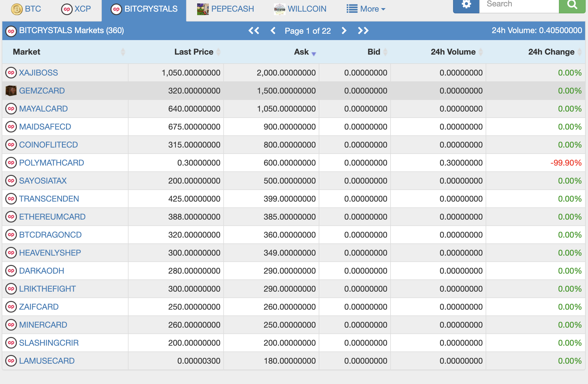Click GEMZCARD ask price 1,500.00000000
The height and width of the screenshot is (384, 588).
pos(286,91)
